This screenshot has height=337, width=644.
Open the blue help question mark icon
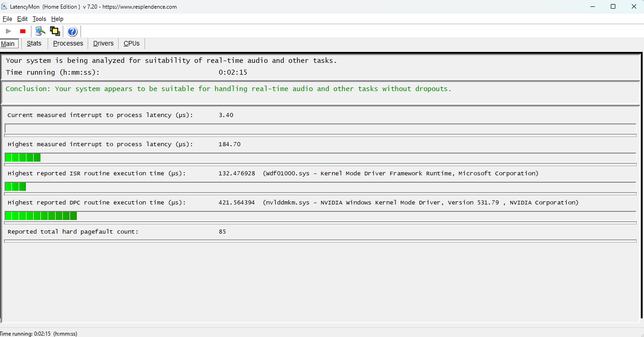point(72,31)
